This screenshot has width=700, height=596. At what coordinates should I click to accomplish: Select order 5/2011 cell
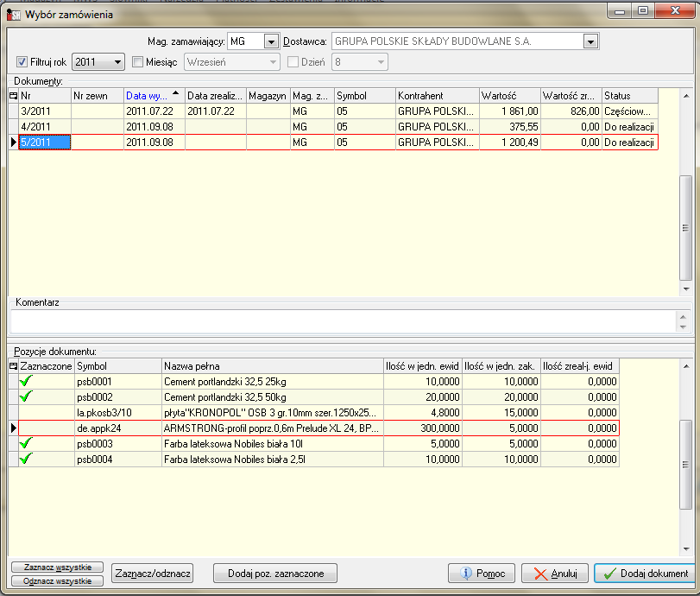click(45, 142)
